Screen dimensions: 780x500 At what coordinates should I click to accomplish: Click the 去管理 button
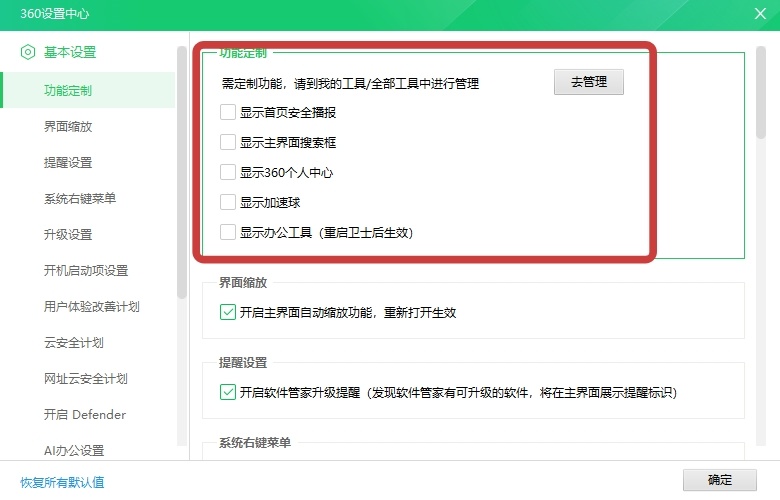(588, 82)
